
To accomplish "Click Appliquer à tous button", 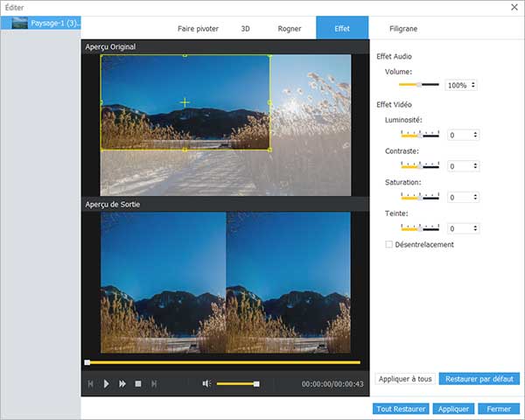I will [404, 379].
